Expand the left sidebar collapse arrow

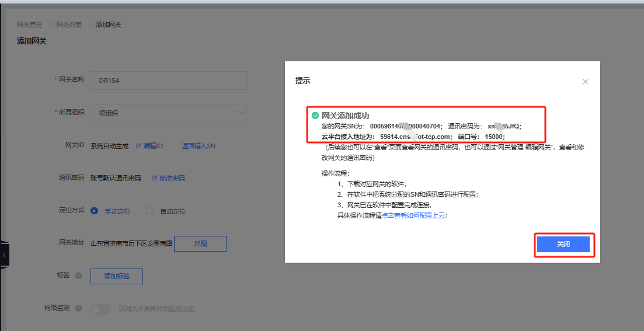pyautogui.click(x=4, y=255)
